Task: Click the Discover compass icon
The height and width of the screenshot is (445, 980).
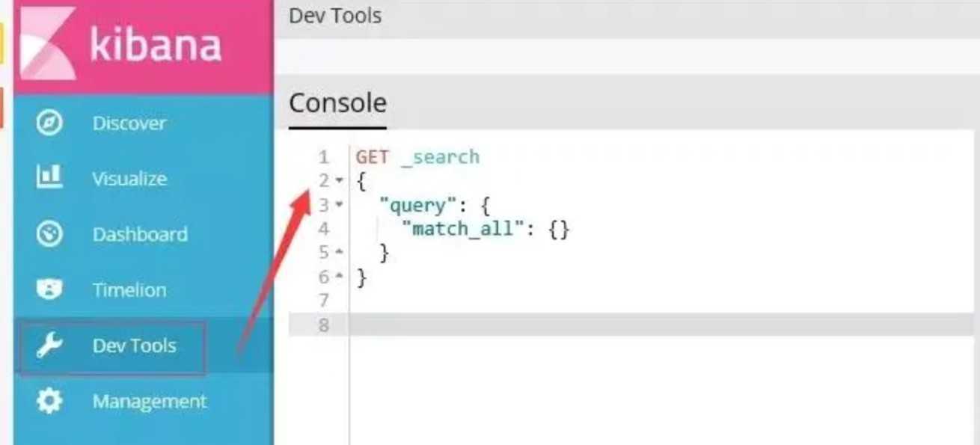Action: tap(49, 123)
